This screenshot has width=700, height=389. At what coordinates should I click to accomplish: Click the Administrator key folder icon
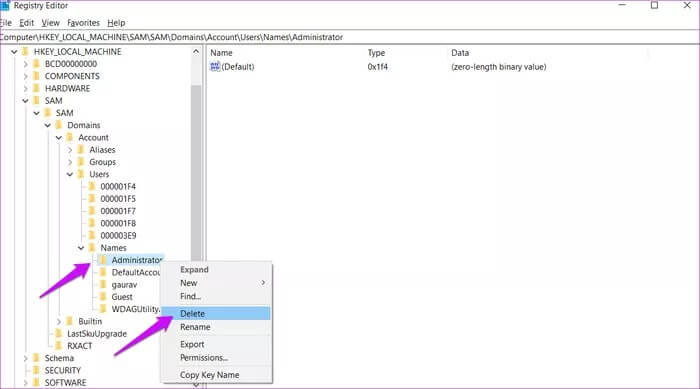point(104,260)
